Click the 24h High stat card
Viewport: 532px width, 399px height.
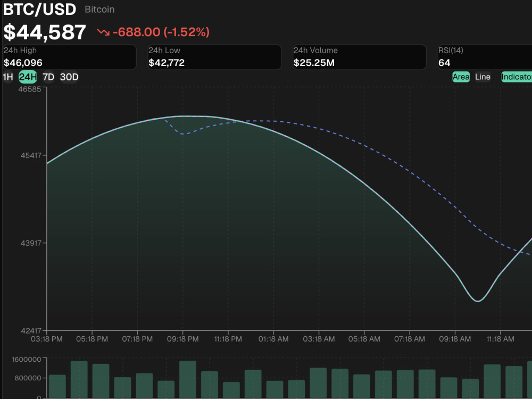[70, 57]
